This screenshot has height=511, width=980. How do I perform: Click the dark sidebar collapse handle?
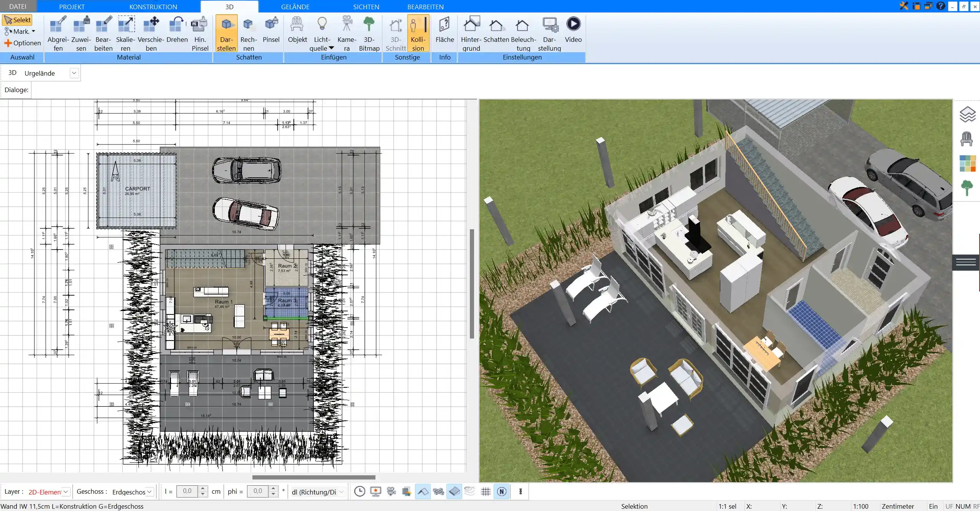click(x=966, y=262)
